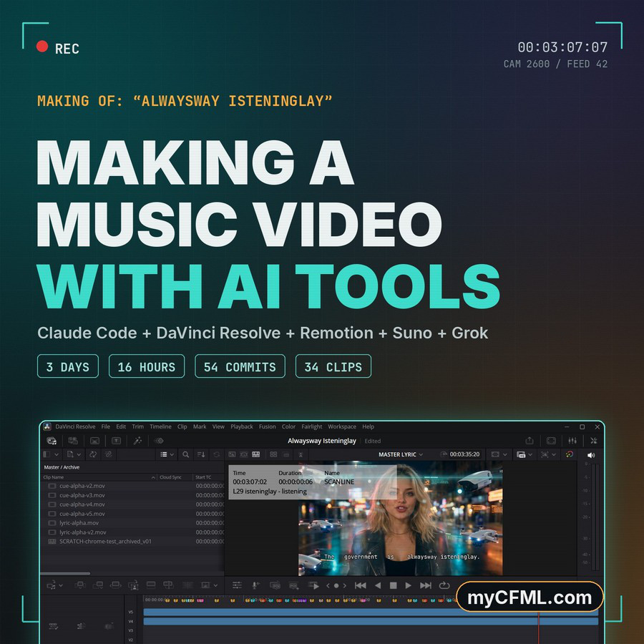
Task: Toggle the speaker mute icon
Action: click(x=591, y=454)
